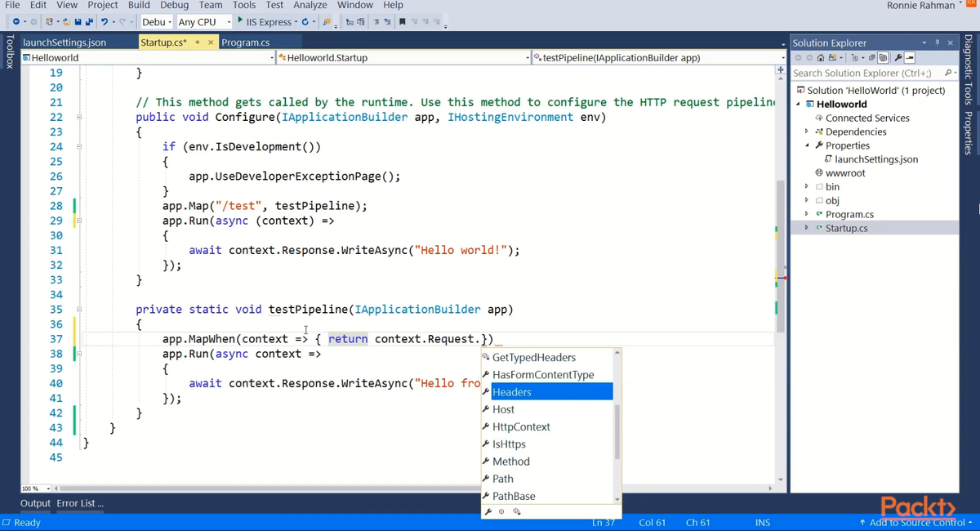Screen dimensions: 980x531
Task: Close the Startup.cs tab
Action: [x=211, y=42]
